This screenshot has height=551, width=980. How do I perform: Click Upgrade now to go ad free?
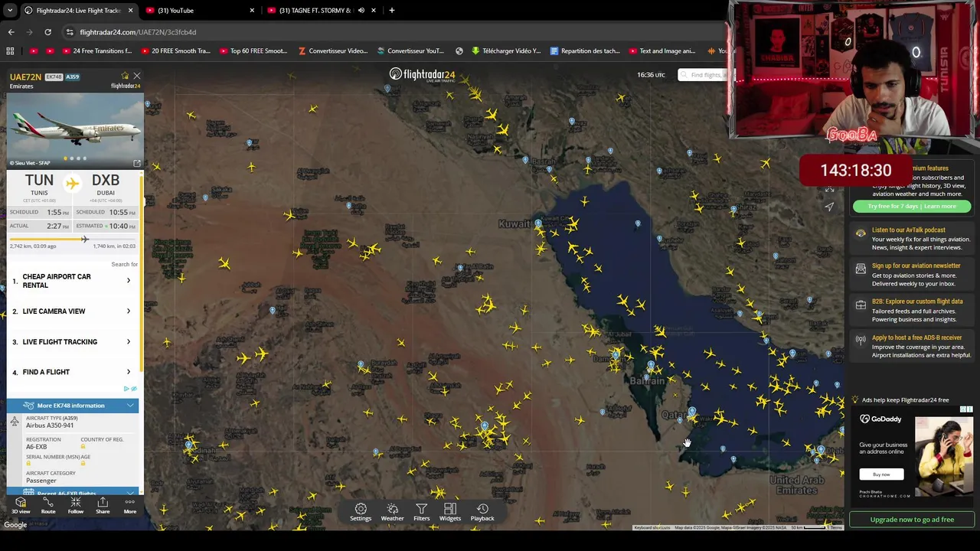[x=912, y=520]
